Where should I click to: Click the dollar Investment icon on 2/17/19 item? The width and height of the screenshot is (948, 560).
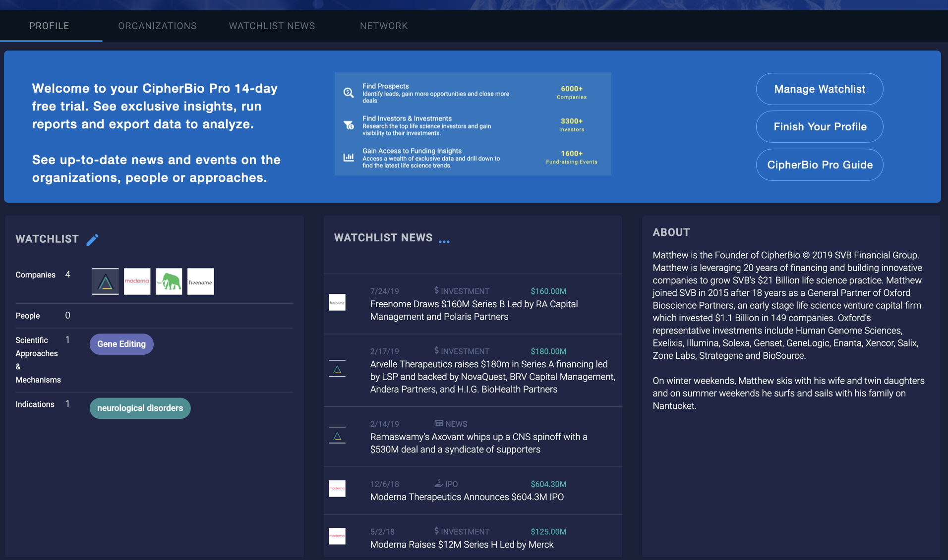[x=436, y=350]
